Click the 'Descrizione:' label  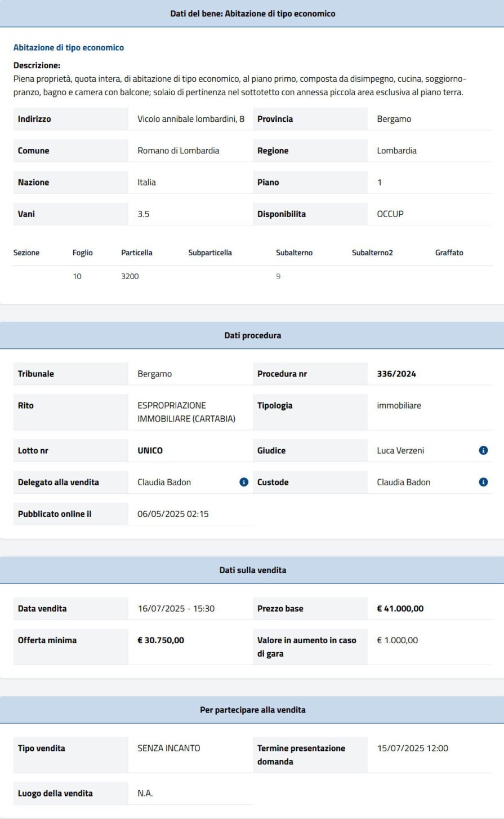coord(37,65)
